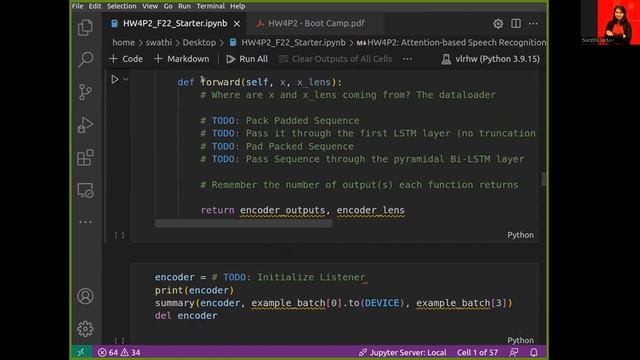640x360 pixels.
Task: Click the vertical scrollbar thumb of the notebook
Action: tap(543, 179)
